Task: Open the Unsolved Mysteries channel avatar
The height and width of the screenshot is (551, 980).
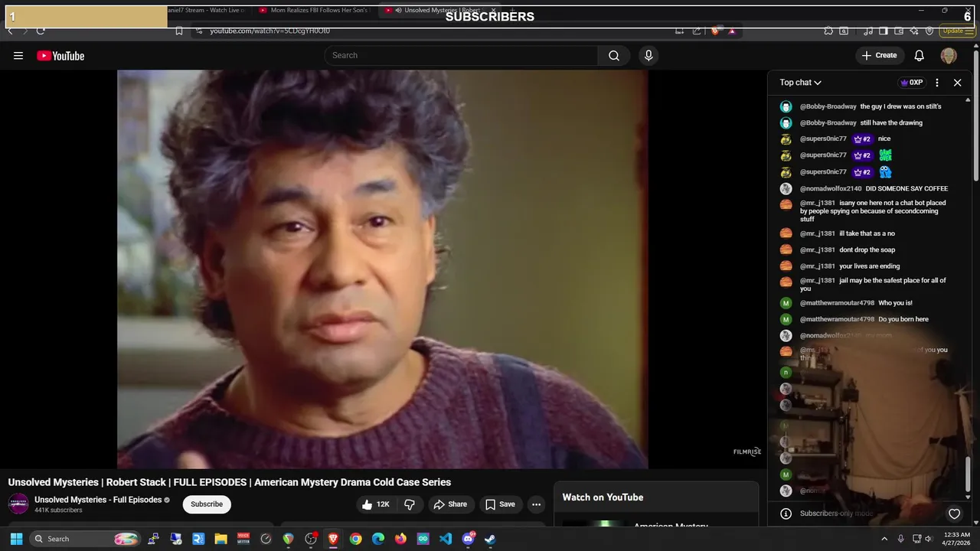Action: point(18,504)
